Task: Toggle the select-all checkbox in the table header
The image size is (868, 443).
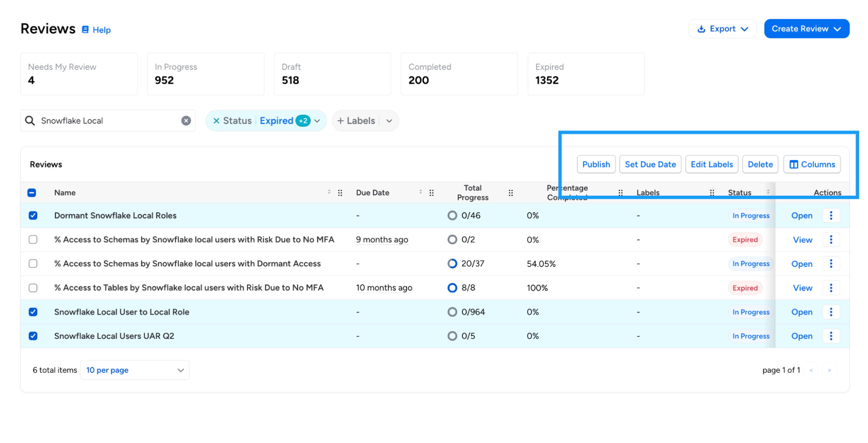Action: pyautogui.click(x=32, y=193)
